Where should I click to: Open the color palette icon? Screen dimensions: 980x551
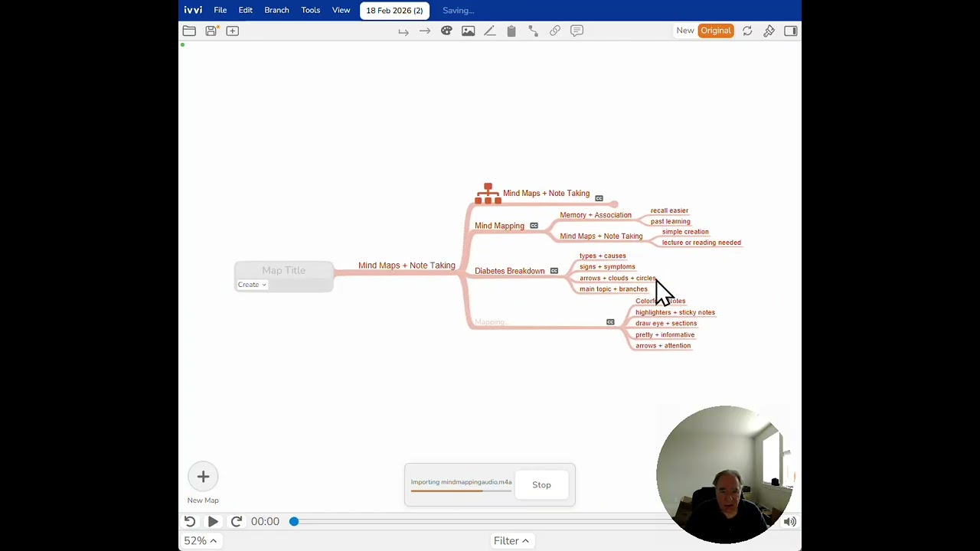(446, 31)
